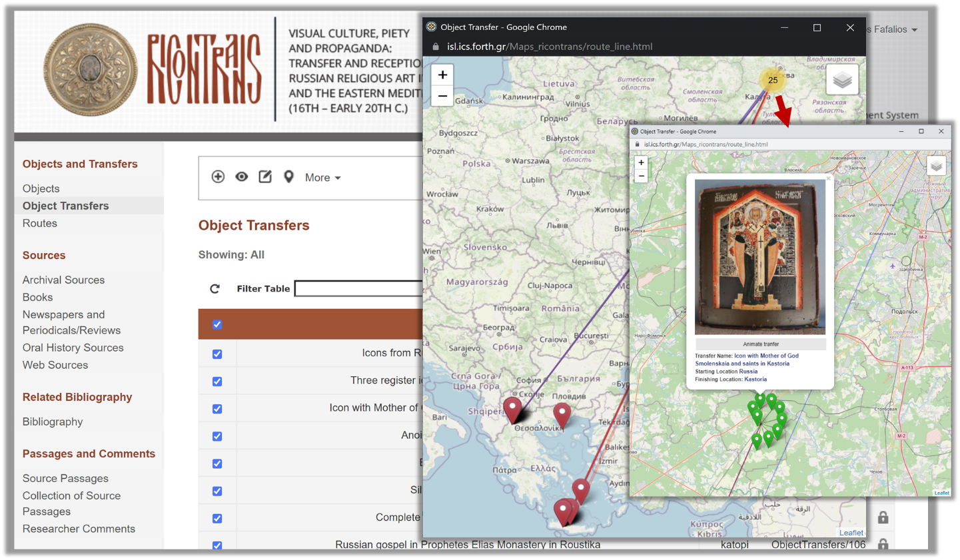The image size is (960, 560).
Task: Click the Filter Table input field
Action: click(x=358, y=288)
